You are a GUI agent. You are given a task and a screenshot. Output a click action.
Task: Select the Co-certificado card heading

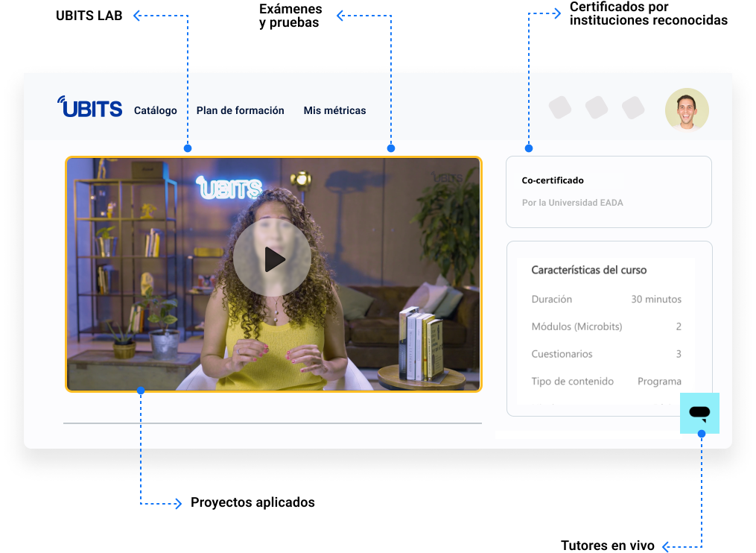553,180
